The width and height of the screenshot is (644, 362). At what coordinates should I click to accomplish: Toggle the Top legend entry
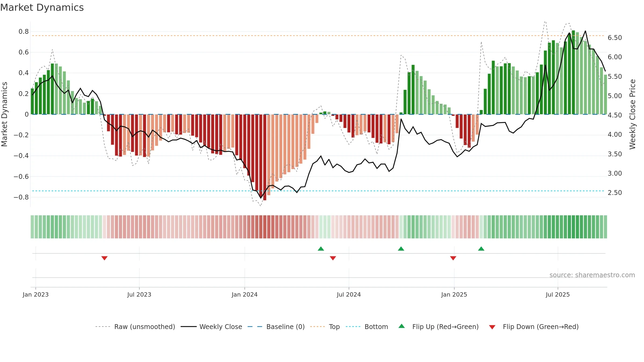(325, 327)
